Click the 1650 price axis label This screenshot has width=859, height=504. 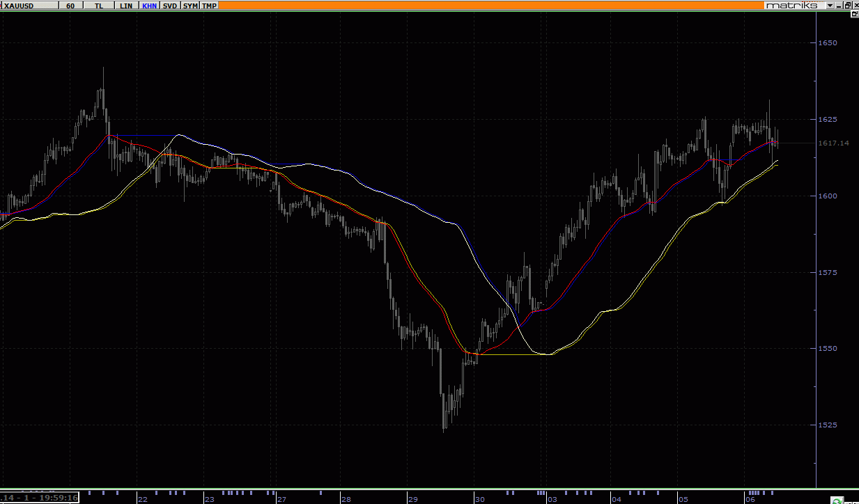827,43
